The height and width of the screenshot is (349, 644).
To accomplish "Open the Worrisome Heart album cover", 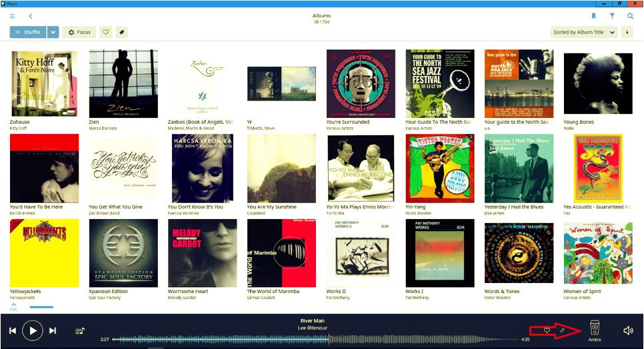I will tap(202, 253).
